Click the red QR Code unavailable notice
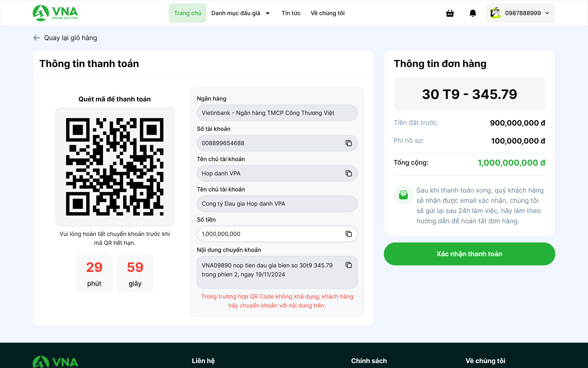The width and height of the screenshot is (588, 368). (x=277, y=301)
